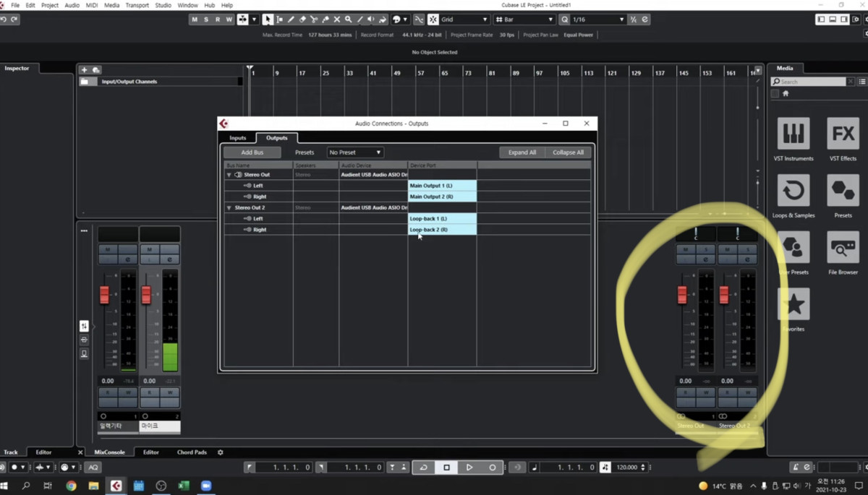Select the MixConsole lower zone tab
This screenshot has width=868, height=495.
109,452
